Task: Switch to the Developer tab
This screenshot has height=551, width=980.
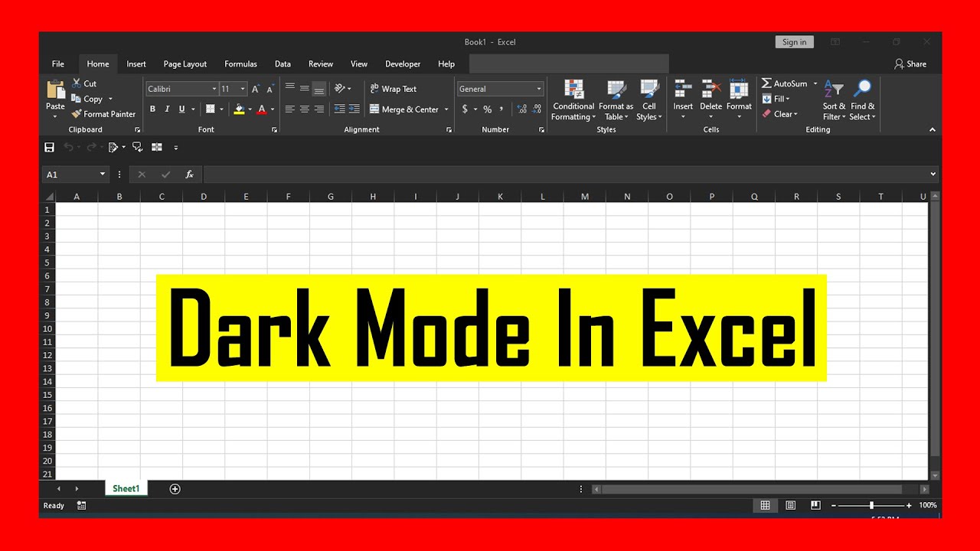Action: 403,64
